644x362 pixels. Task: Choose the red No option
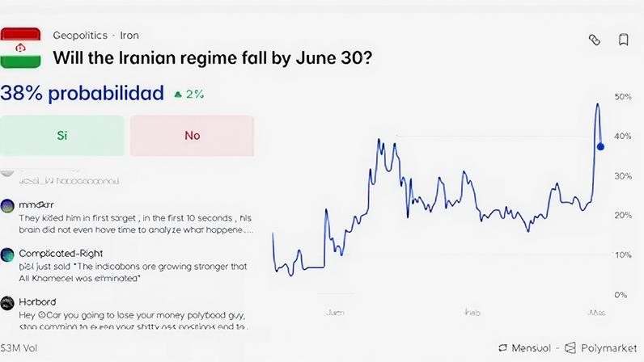(192, 135)
